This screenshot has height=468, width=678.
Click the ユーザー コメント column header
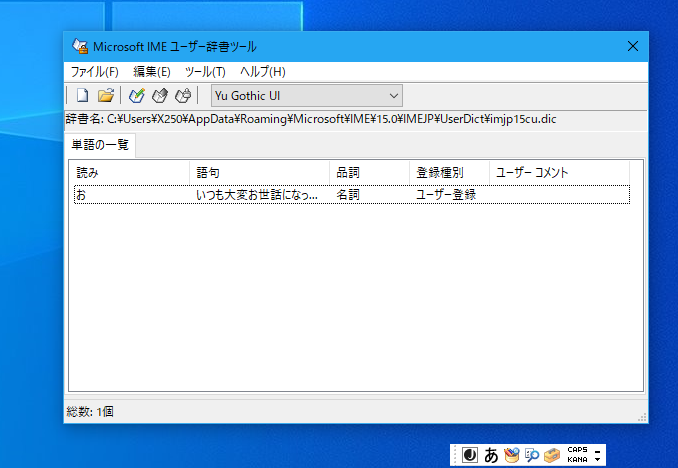point(560,173)
